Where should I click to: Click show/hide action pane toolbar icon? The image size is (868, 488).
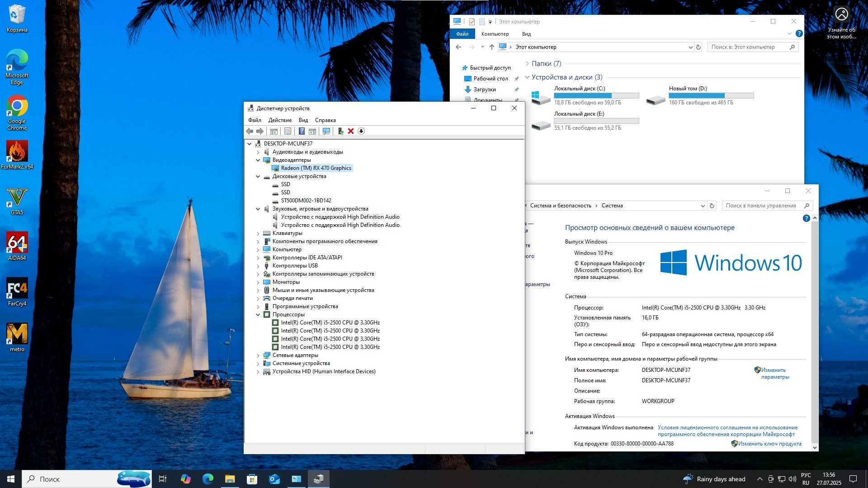(312, 131)
